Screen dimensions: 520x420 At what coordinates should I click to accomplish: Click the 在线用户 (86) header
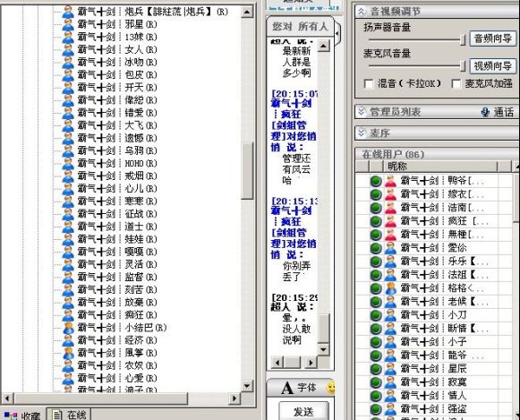click(393, 154)
